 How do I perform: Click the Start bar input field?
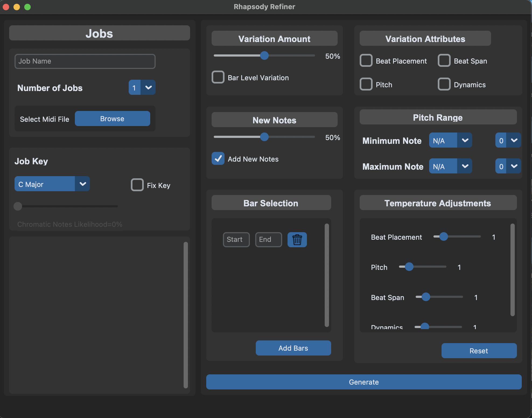[236, 239]
